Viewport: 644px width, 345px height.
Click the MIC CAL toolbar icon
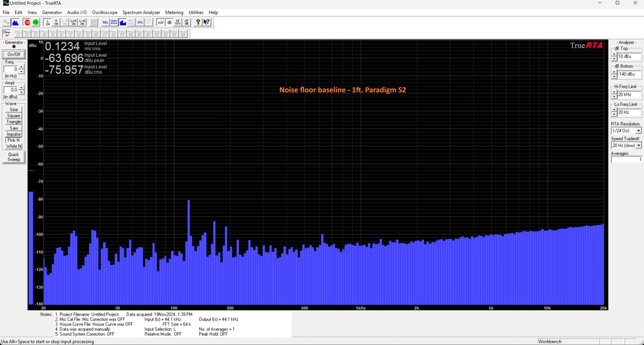[x=131, y=22]
